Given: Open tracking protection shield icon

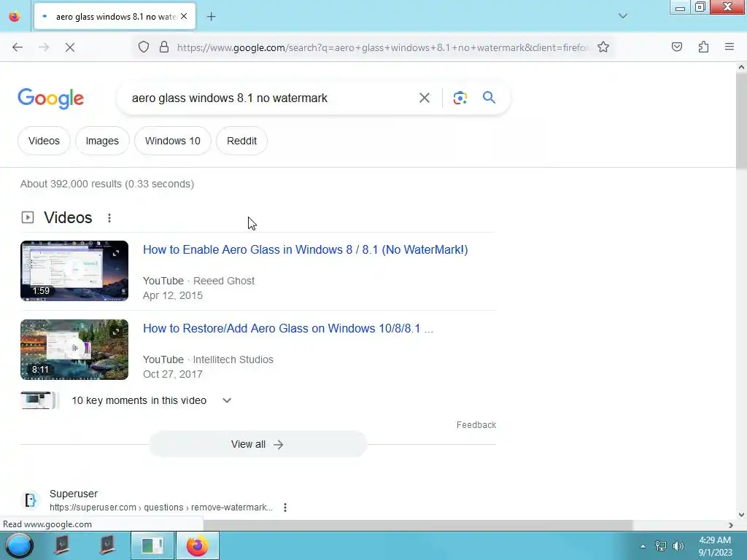Looking at the screenshot, I should pos(144,47).
